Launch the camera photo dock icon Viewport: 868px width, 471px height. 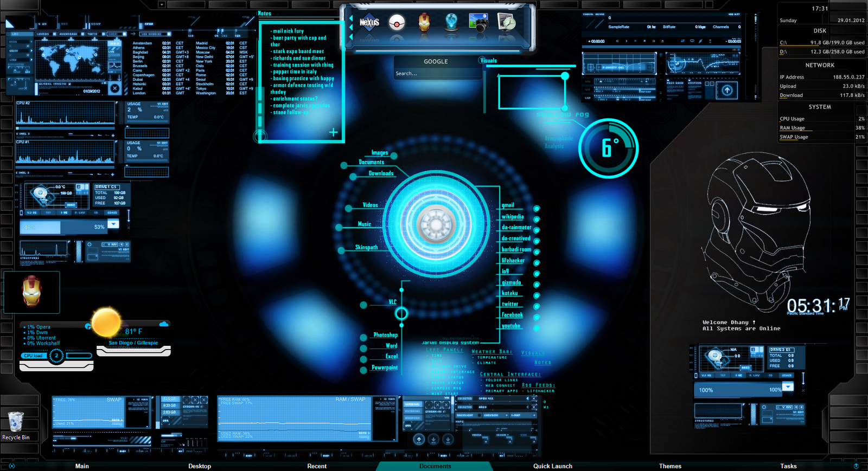coord(478,22)
